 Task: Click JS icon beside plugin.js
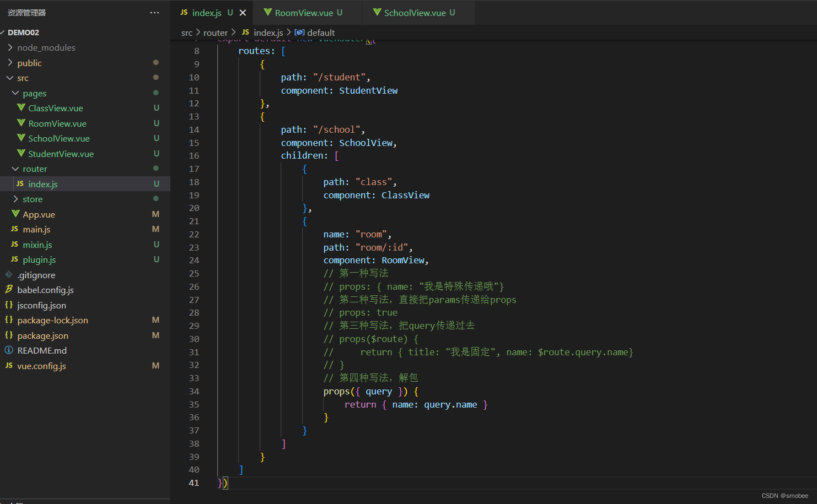[x=14, y=259]
